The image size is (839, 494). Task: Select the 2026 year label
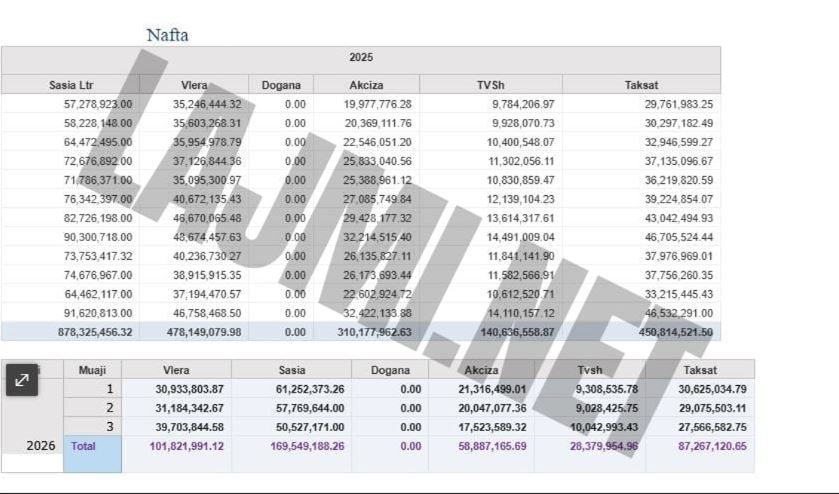41,446
